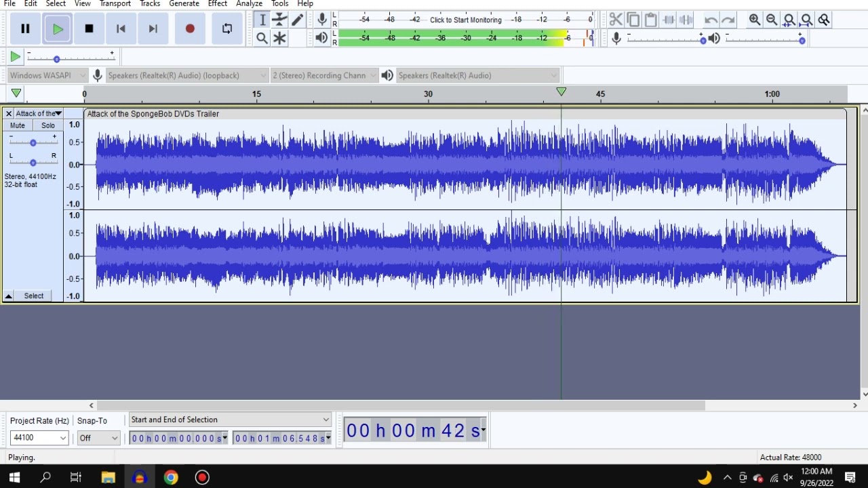
Task: Skip to end of the project
Action: (x=153, y=28)
